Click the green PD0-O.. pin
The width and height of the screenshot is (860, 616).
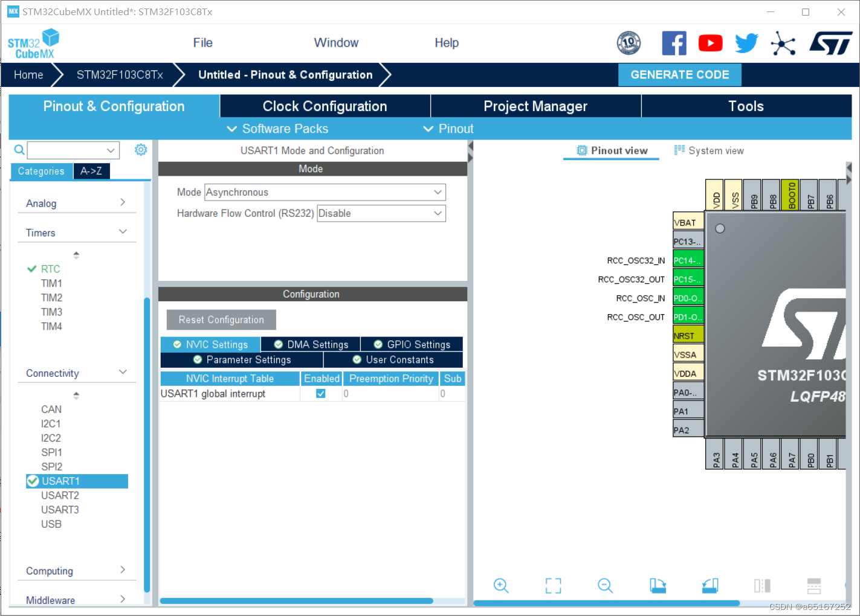coord(688,298)
